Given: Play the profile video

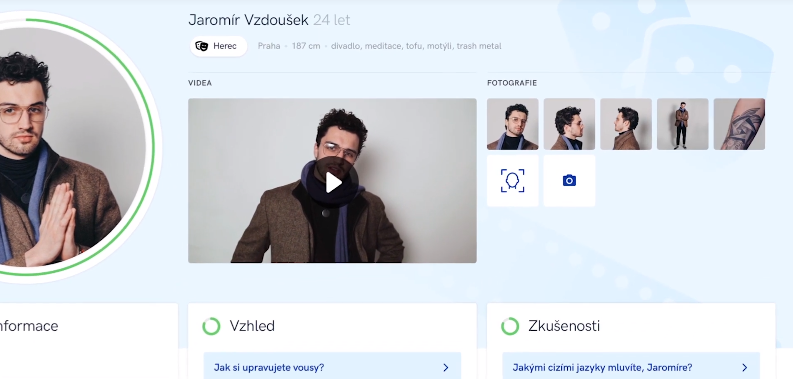Looking at the screenshot, I should (333, 183).
